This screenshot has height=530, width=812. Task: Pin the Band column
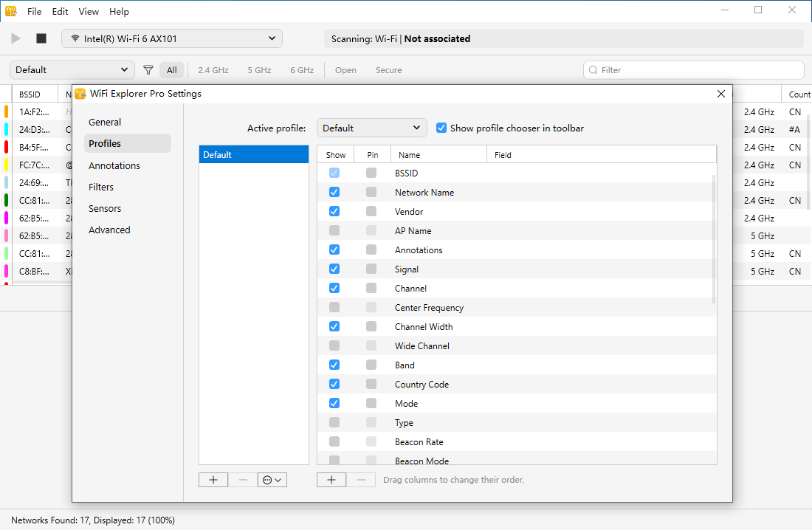[x=371, y=365]
